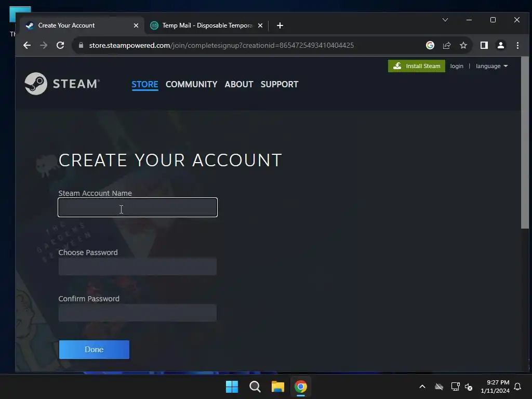Submit the form with Done button
The height and width of the screenshot is (399, 532).
click(94, 350)
